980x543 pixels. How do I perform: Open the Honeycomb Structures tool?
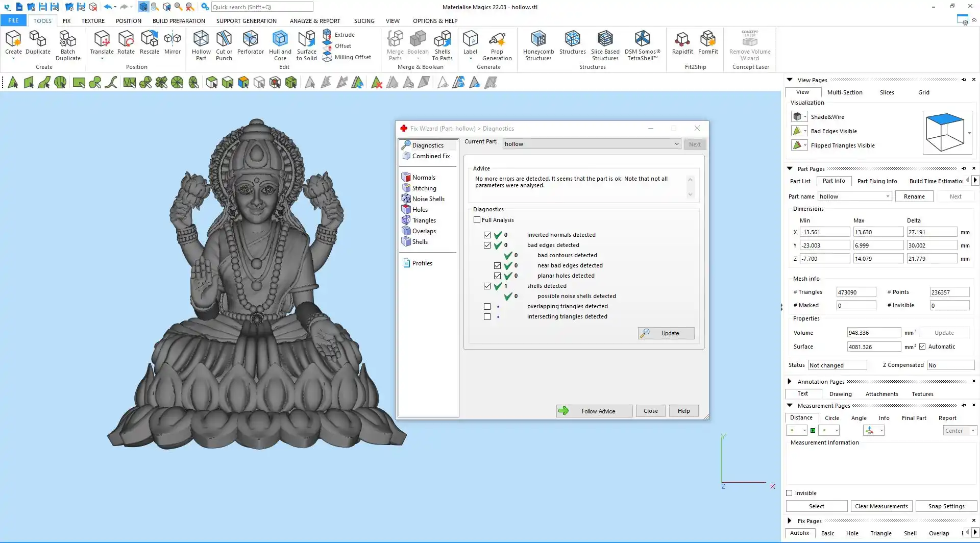pos(538,45)
